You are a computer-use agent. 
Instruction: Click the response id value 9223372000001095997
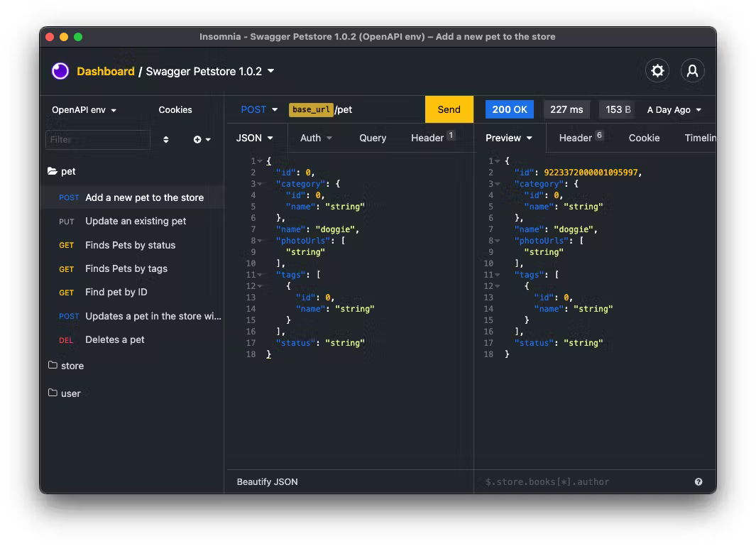591,173
